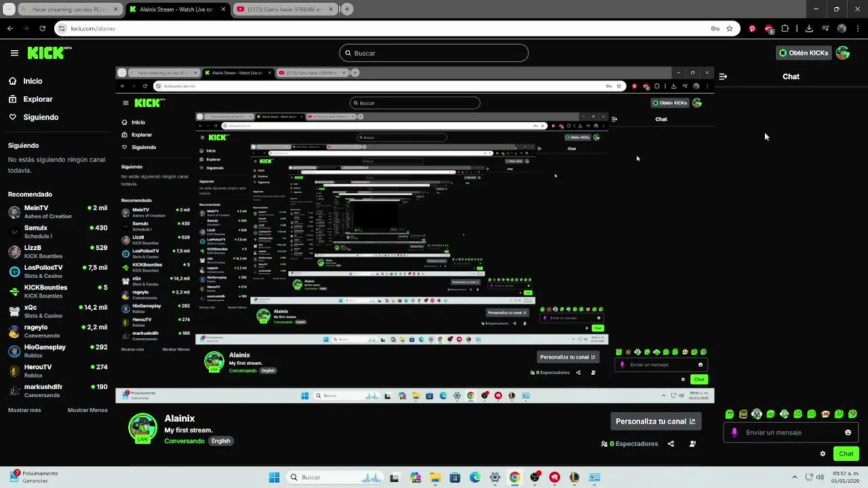This screenshot has width=868, height=488.
Task: Click the Buscar search field on Kick
Action: tap(434, 53)
